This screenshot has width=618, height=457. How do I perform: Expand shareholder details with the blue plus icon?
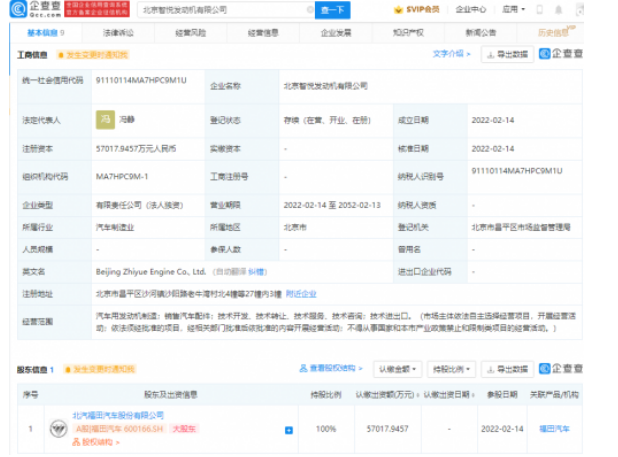289,430
